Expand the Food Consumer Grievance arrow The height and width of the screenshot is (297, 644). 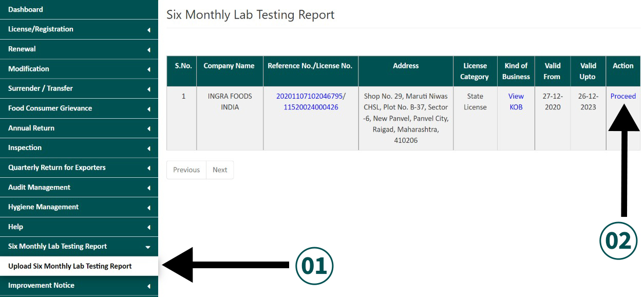coord(149,109)
